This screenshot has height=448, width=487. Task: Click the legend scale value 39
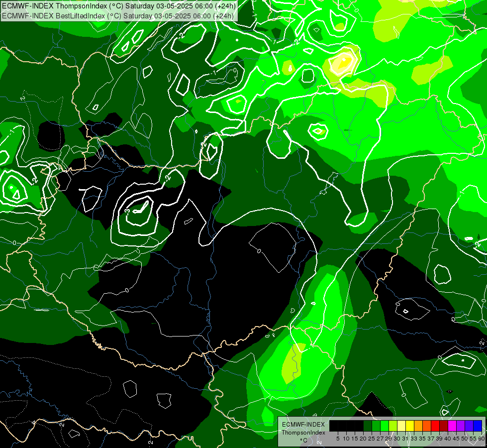439,439
